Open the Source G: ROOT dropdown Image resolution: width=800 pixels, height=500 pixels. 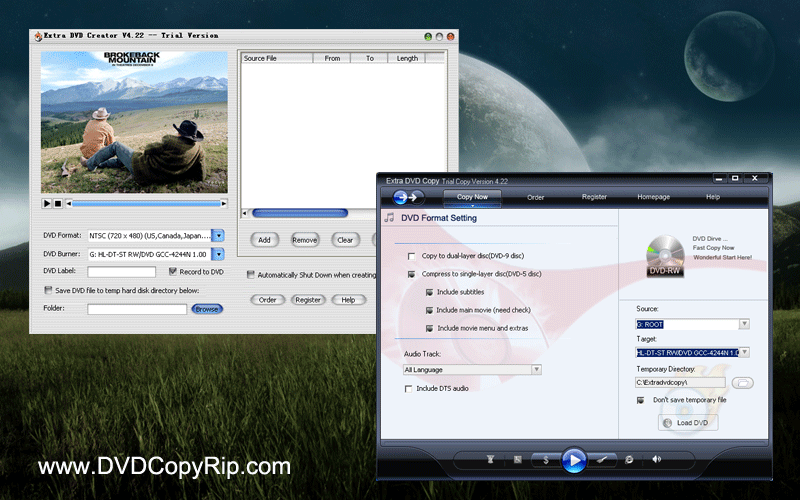point(744,324)
